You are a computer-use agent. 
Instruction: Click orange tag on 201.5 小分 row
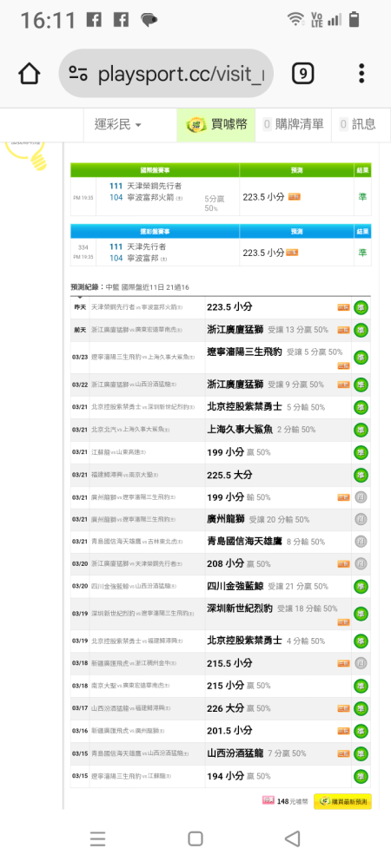[343, 731]
